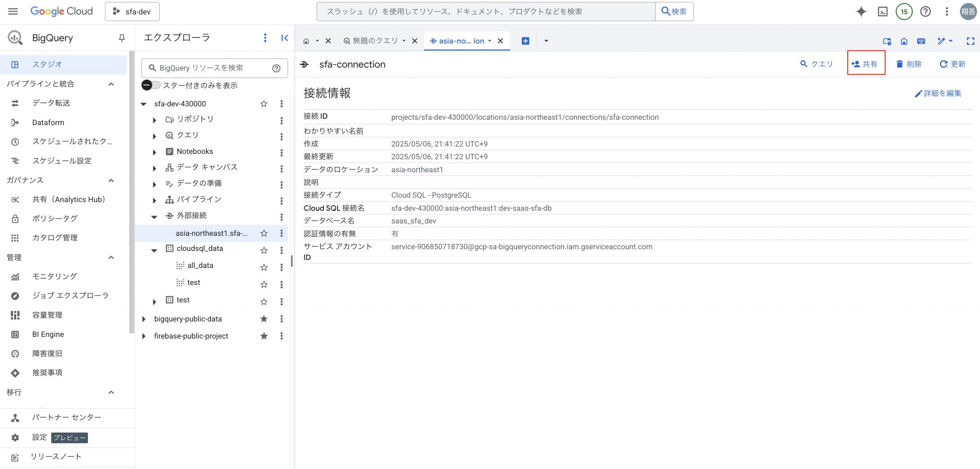This screenshot has width=980, height=469.
Task: Open three-dot menu for cloudsql_data
Action: point(281,250)
